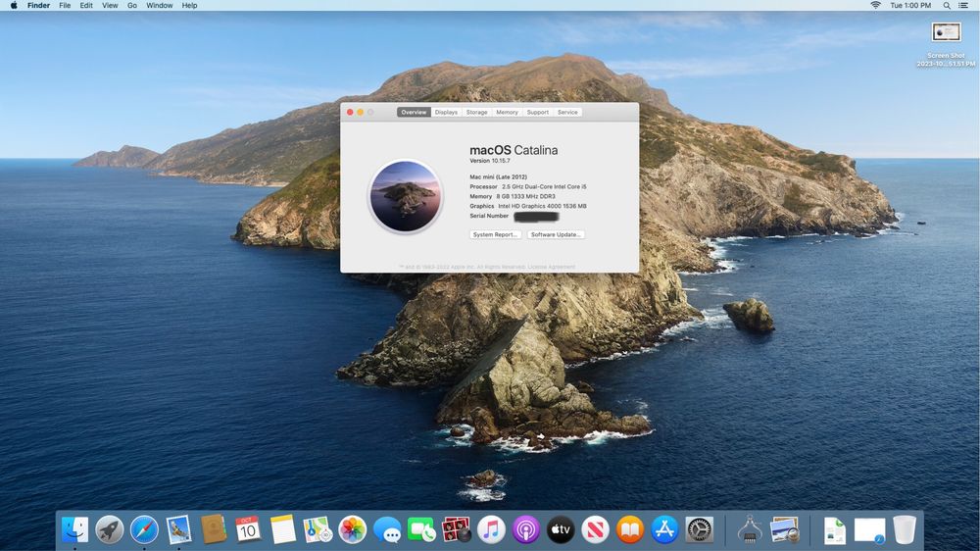Screen dimensions: 980x551
Task: Open desktop window stack in Dock
Action: click(x=869, y=529)
